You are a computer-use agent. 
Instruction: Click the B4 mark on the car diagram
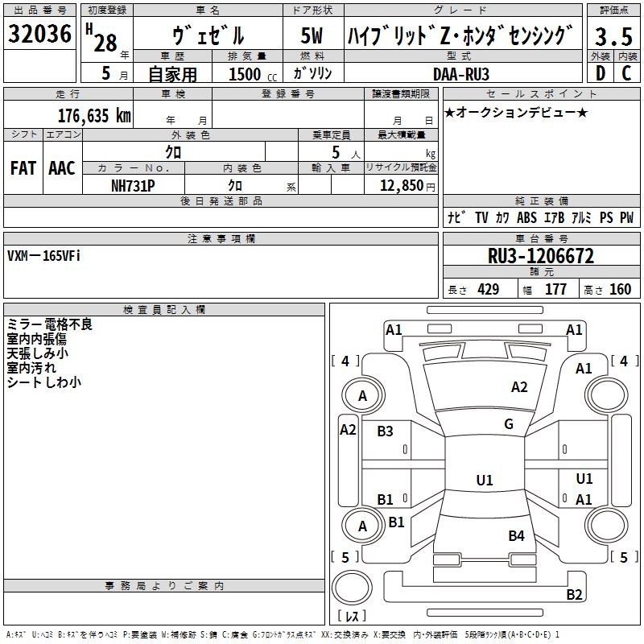(516, 536)
